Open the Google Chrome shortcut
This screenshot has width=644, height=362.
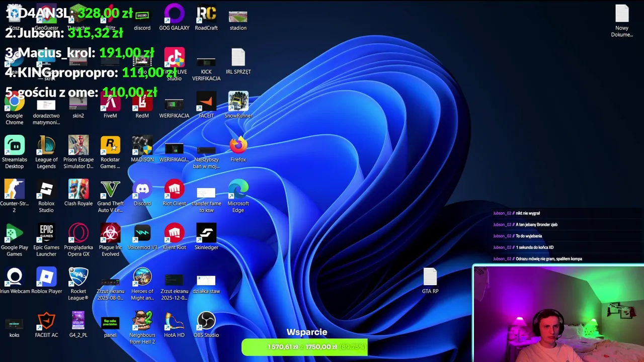coord(15,108)
